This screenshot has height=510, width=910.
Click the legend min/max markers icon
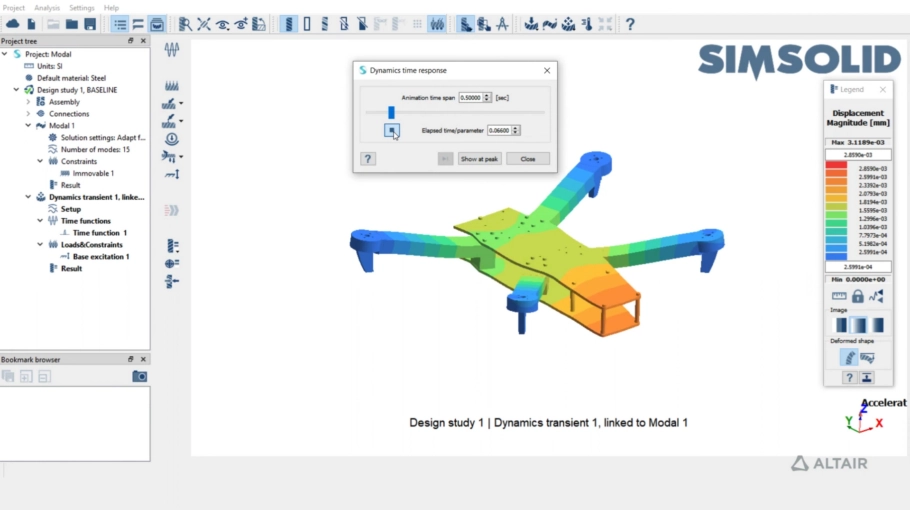pos(876,296)
